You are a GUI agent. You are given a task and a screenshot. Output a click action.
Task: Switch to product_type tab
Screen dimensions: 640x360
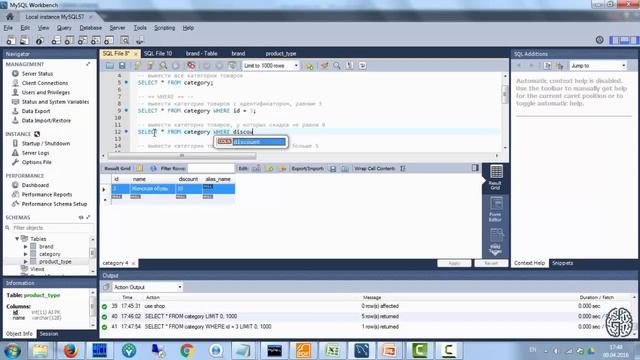click(x=281, y=53)
